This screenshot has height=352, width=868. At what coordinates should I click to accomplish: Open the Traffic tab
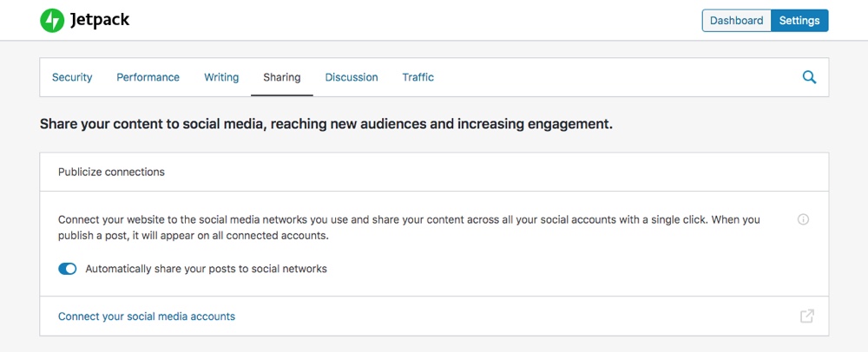tap(418, 77)
